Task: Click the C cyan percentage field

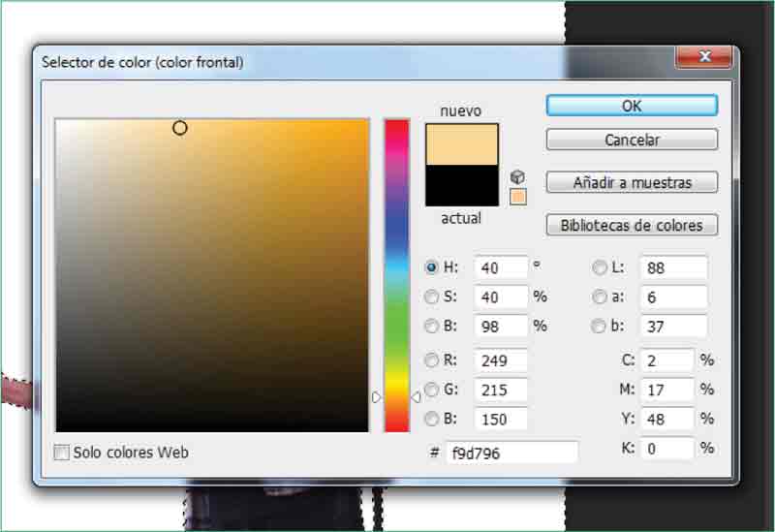Action: 667,360
